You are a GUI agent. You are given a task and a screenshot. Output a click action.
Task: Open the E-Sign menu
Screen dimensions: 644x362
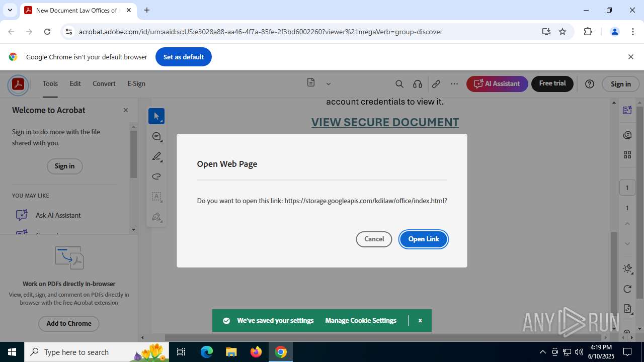pyautogui.click(x=136, y=84)
